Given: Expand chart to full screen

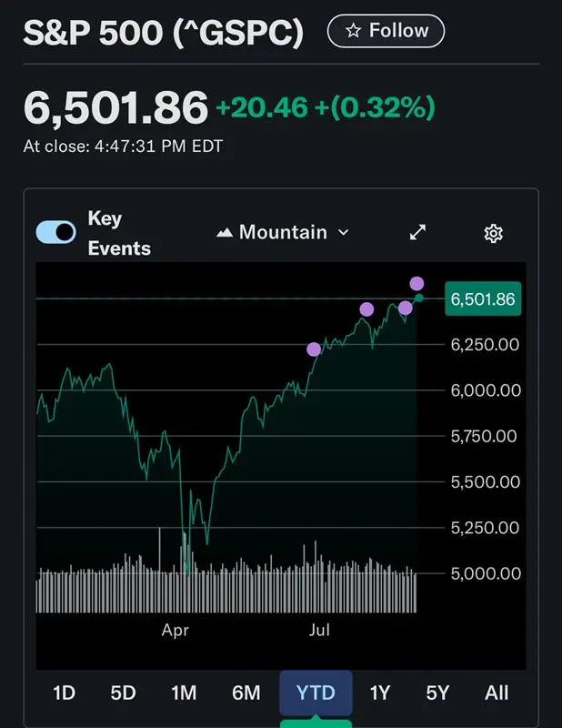Looking at the screenshot, I should 417,232.
